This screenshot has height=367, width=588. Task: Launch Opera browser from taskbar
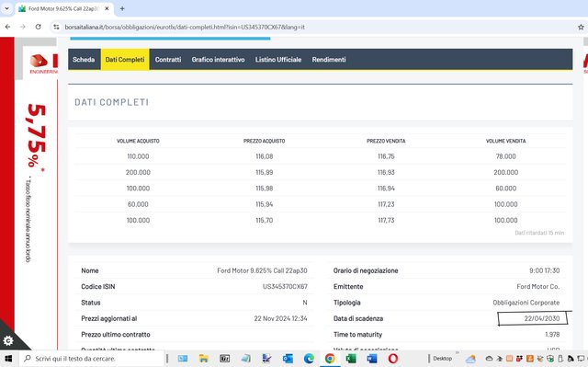pyautogui.click(x=393, y=359)
